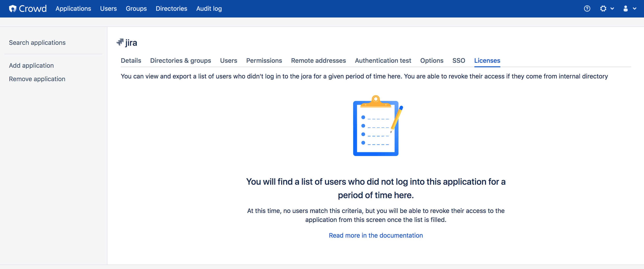Click Remove application in sidebar
The width and height of the screenshot is (644, 269).
(37, 79)
